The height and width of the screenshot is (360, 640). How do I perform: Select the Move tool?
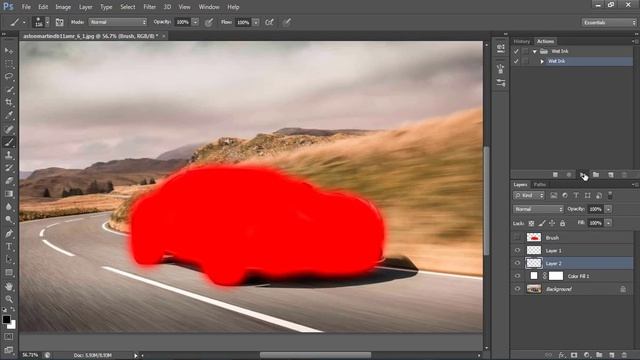click(9, 51)
